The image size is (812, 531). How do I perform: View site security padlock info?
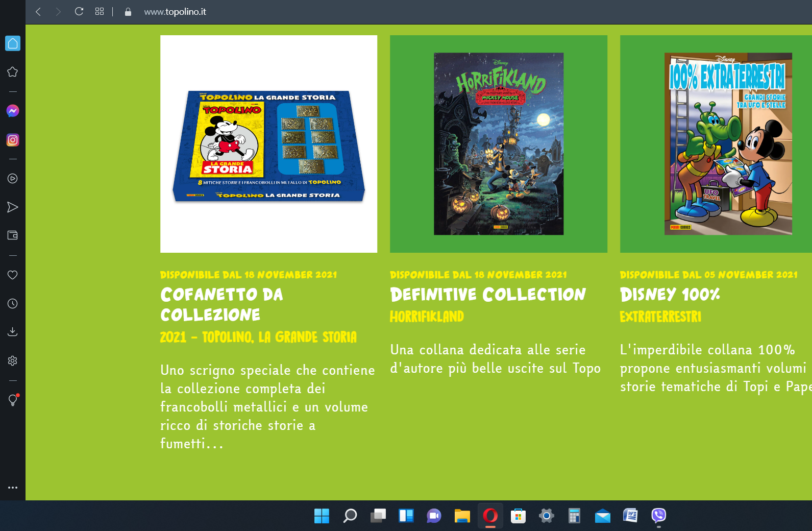tap(128, 12)
